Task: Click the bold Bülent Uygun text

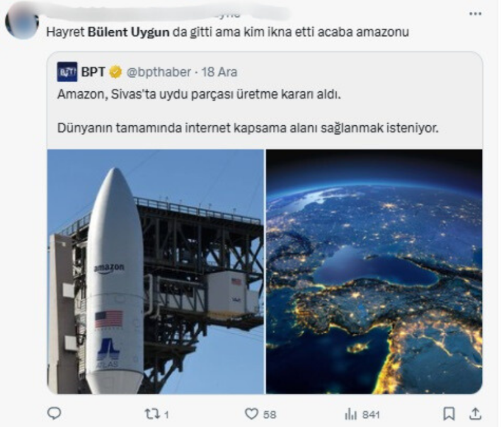Action: (x=129, y=32)
